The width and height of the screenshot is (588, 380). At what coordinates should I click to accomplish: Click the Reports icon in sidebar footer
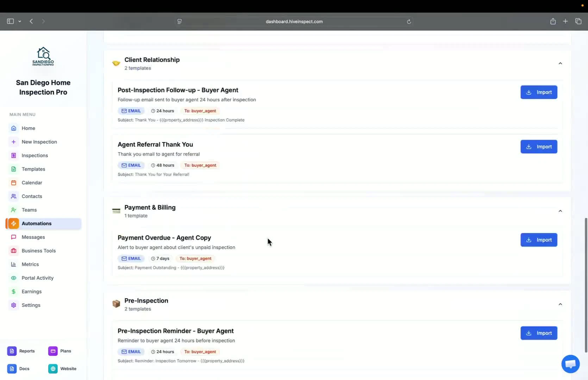click(x=12, y=351)
